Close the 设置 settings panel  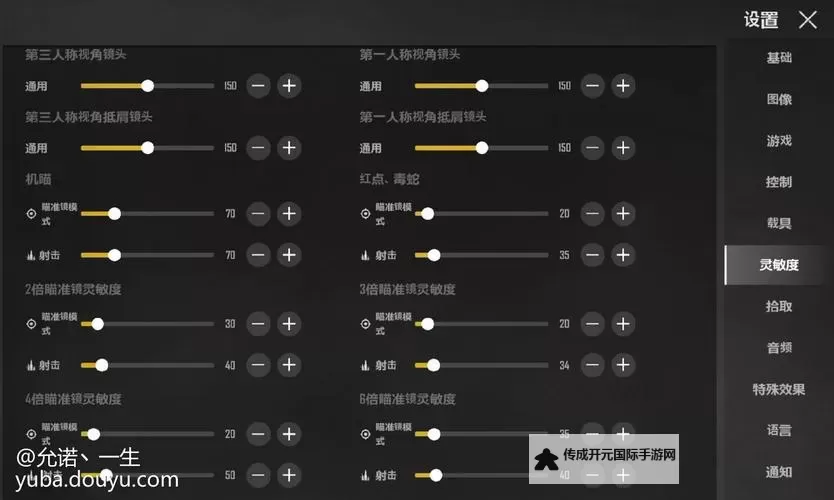(807, 20)
